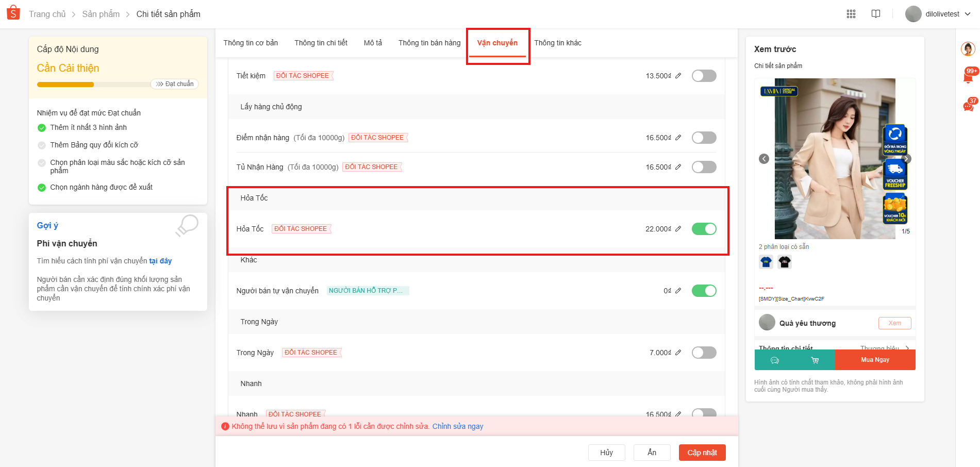Switch to the Mô tả tab

pos(373,43)
